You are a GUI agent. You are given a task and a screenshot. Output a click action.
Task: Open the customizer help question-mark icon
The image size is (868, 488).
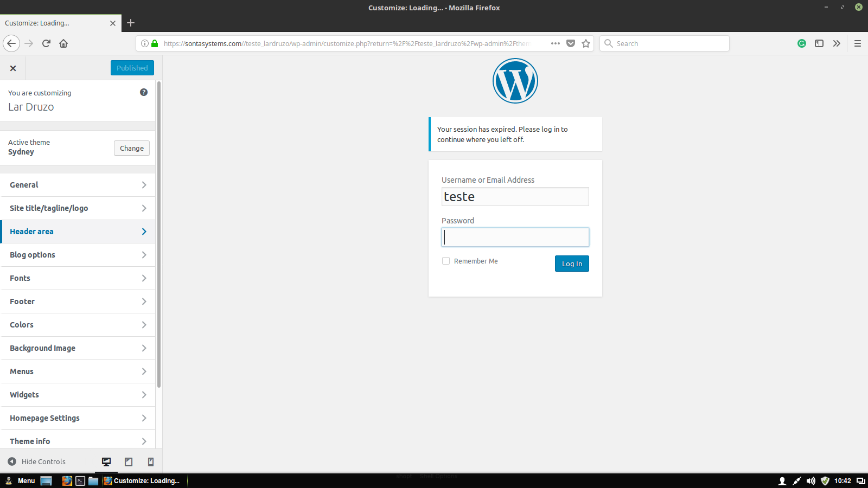[x=144, y=92]
